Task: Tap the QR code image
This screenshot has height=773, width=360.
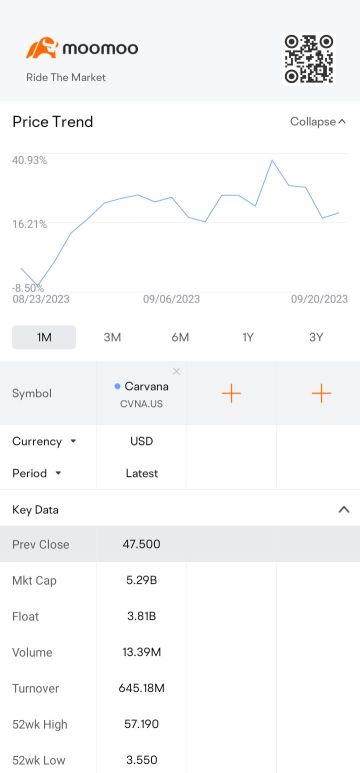Action: coord(309,59)
